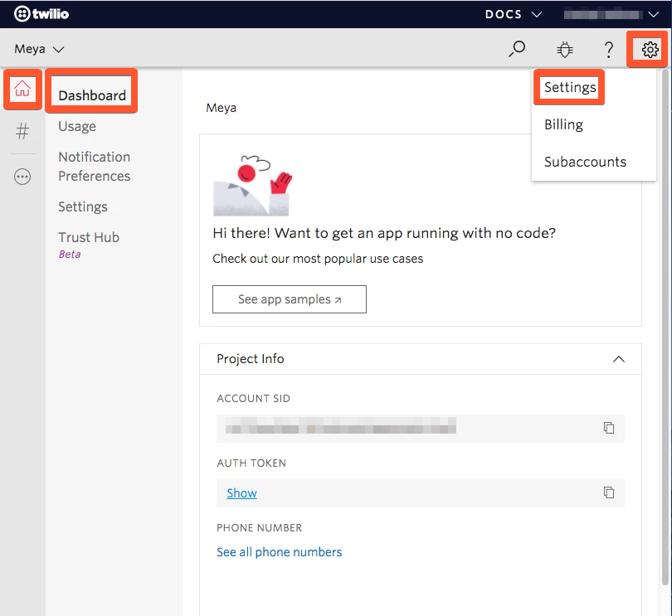
Task: Click the PHONE NUMBER label
Action: [260, 528]
